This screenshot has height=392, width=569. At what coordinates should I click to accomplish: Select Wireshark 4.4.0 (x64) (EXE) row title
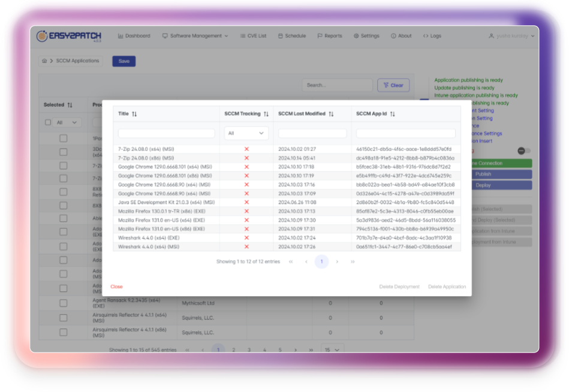(x=149, y=238)
